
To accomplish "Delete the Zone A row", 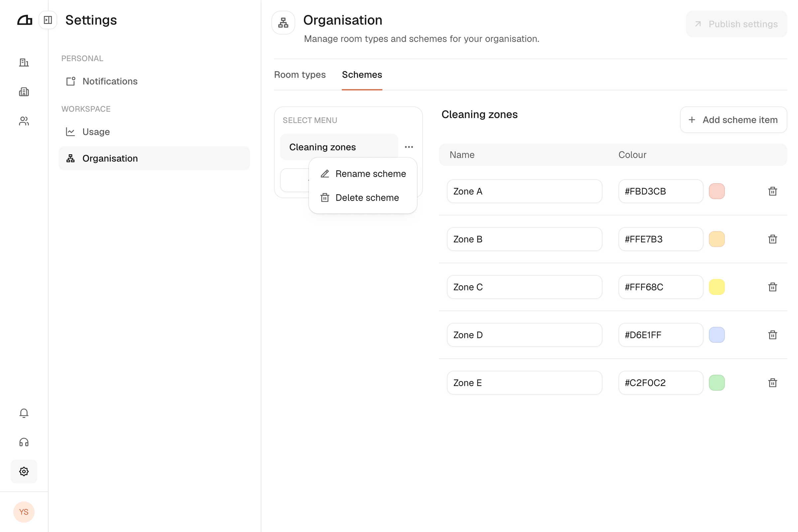I will tap(772, 192).
